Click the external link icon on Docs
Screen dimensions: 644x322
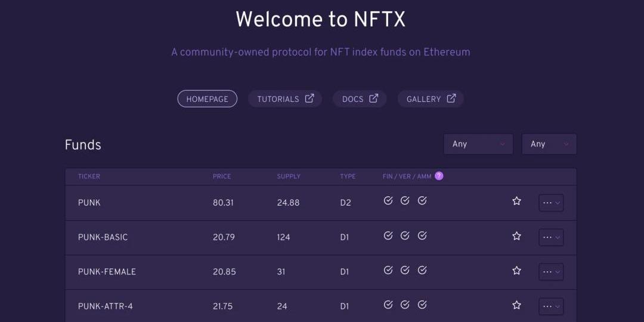point(373,98)
